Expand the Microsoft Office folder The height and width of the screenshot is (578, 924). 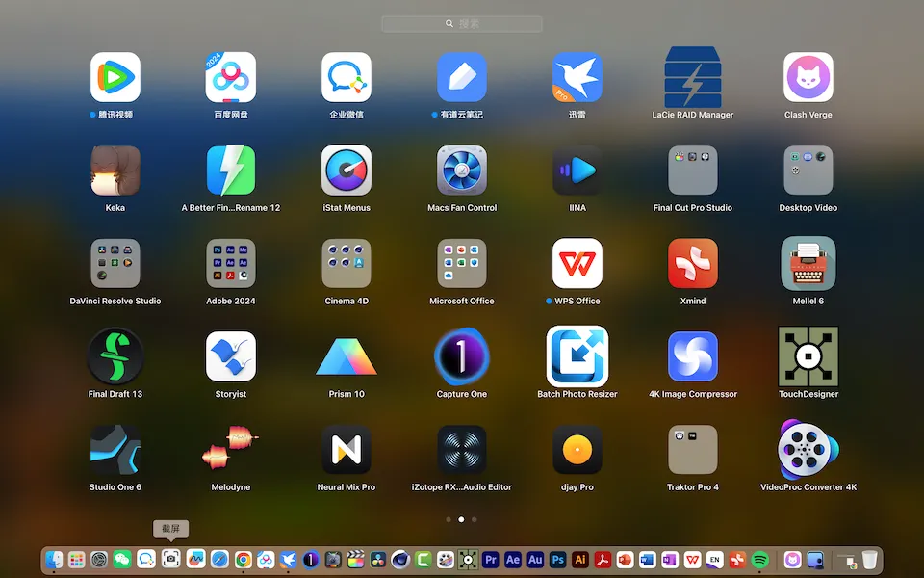462,264
